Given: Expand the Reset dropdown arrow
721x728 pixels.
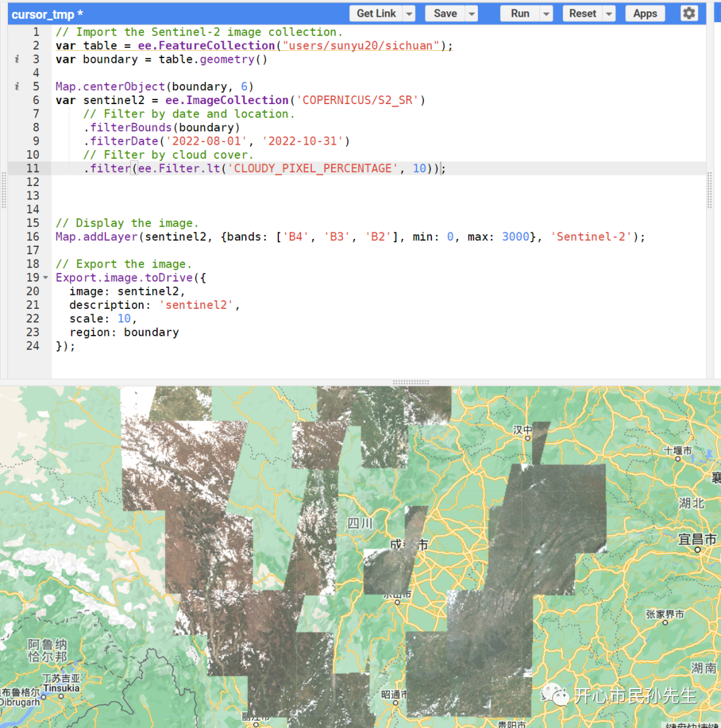Looking at the screenshot, I should point(609,13).
